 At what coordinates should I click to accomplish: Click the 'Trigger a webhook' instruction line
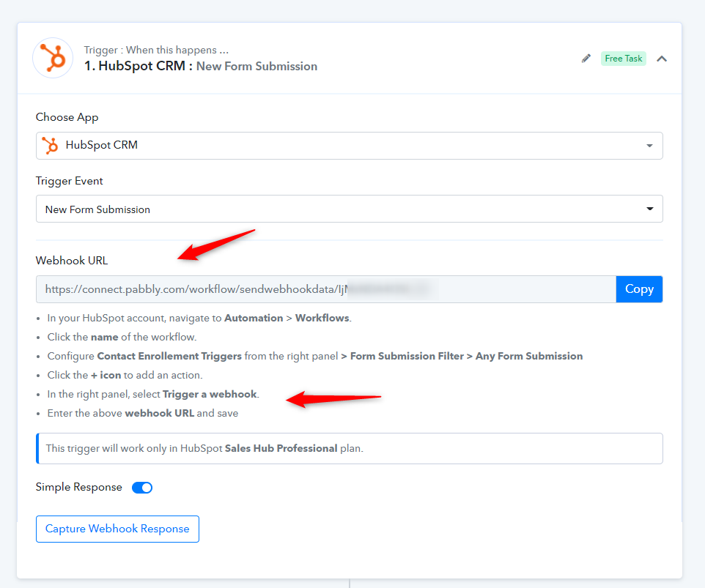click(153, 394)
